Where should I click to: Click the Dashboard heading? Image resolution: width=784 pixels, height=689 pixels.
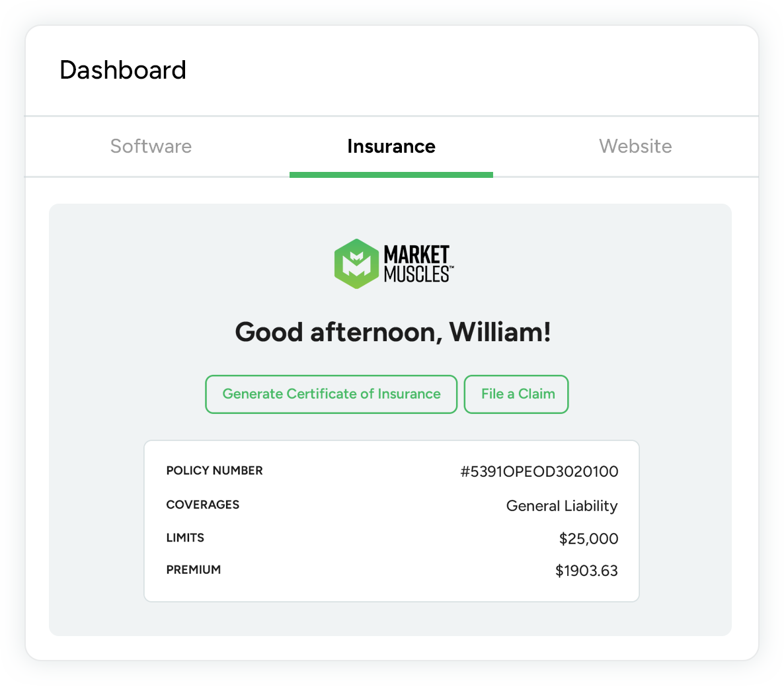[123, 70]
